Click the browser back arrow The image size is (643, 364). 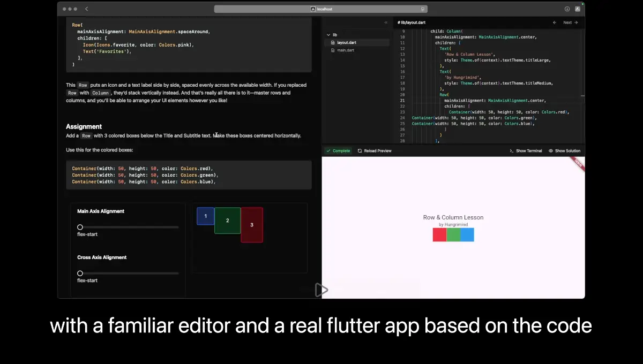pos(87,9)
